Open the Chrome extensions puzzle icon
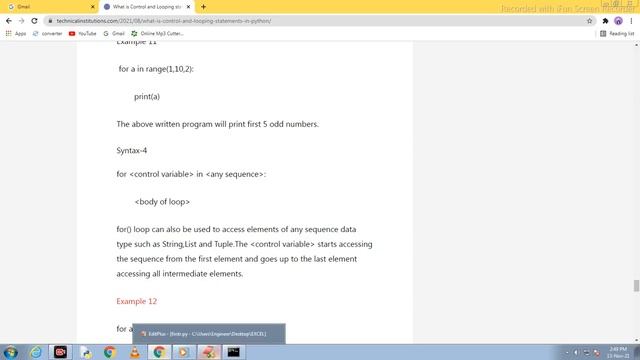Viewport: 640px width, 360px height. [x=605, y=21]
